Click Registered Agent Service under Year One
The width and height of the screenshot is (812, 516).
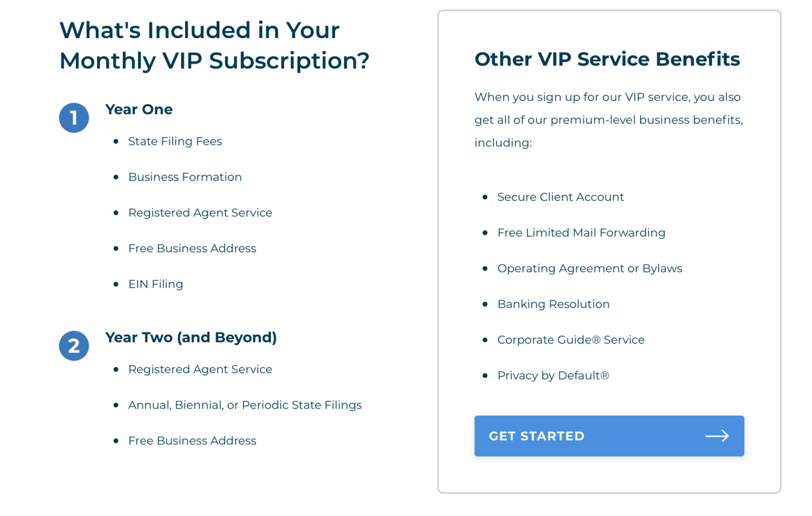point(200,213)
